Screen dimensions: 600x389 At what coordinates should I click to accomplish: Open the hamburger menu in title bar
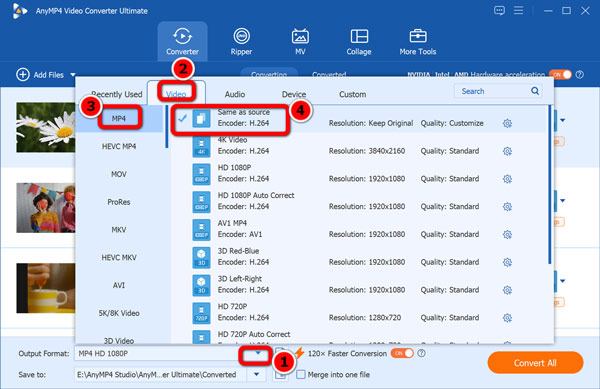pyautogui.click(x=518, y=10)
